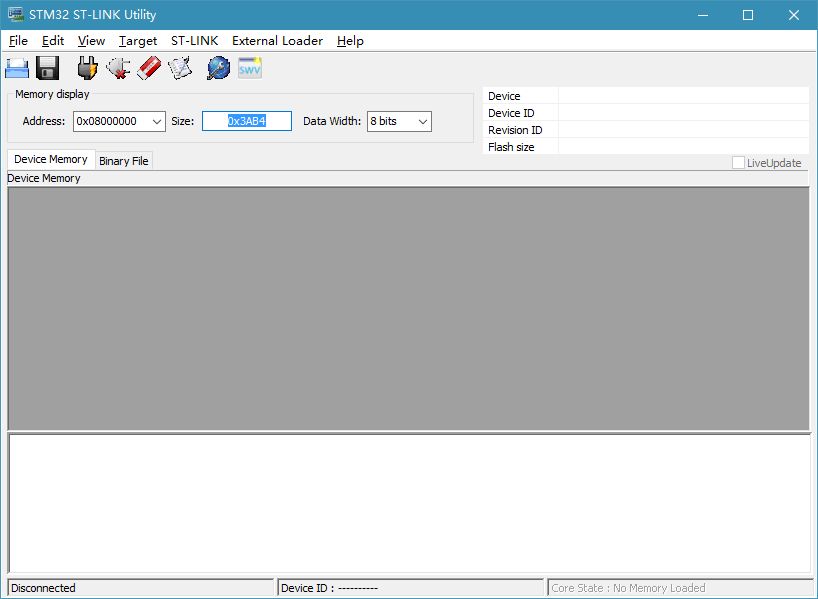Connect to the target via plug icon
The width and height of the screenshot is (818, 599).
point(87,68)
